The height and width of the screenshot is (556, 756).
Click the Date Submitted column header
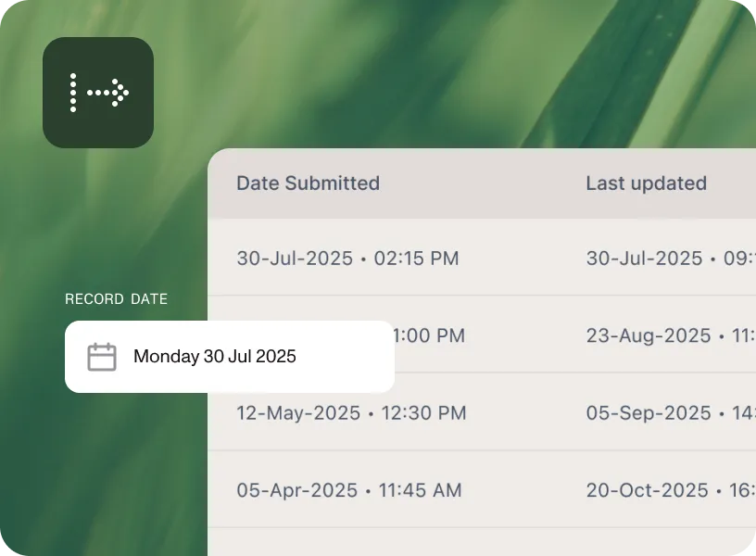(308, 183)
